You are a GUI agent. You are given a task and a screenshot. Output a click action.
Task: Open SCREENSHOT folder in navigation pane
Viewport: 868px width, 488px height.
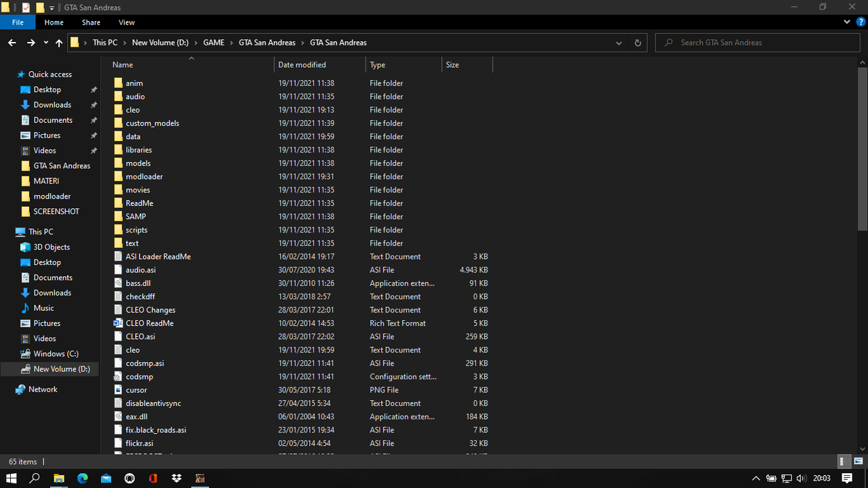pos(56,211)
